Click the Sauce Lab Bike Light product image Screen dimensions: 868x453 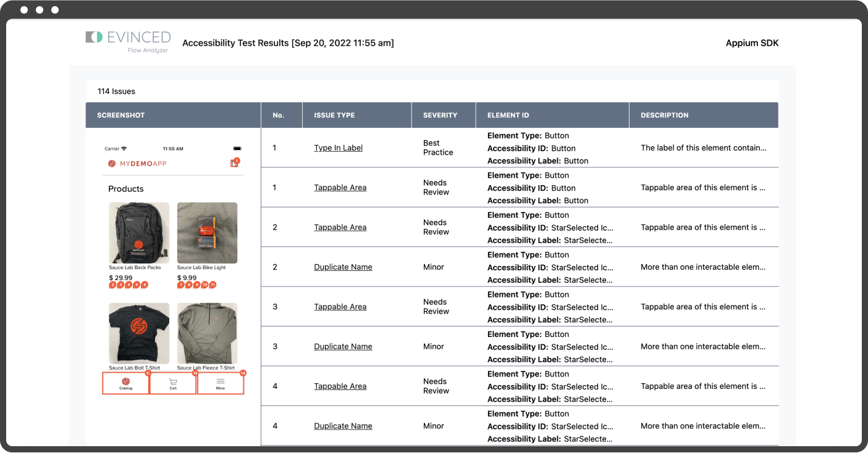(x=208, y=233)
